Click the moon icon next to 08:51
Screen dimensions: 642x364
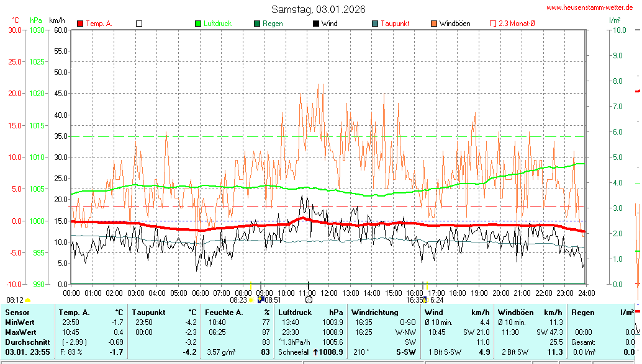(260, 300)
